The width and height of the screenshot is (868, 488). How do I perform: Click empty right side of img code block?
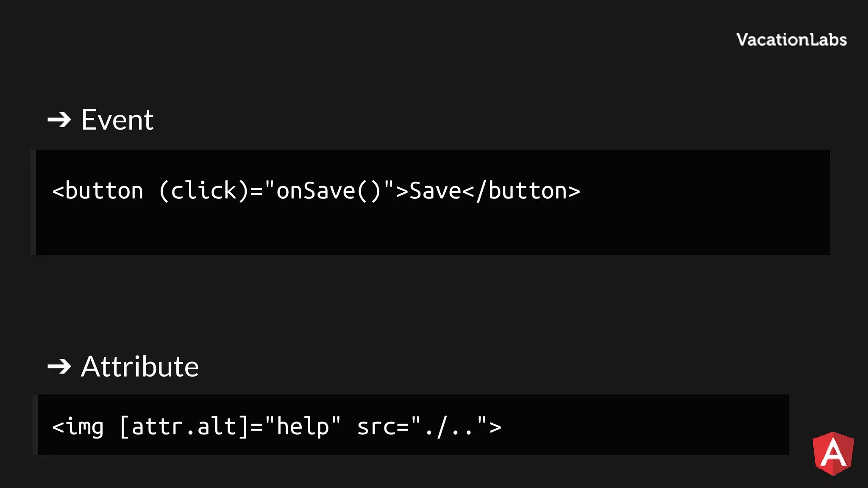click(657, 424)
